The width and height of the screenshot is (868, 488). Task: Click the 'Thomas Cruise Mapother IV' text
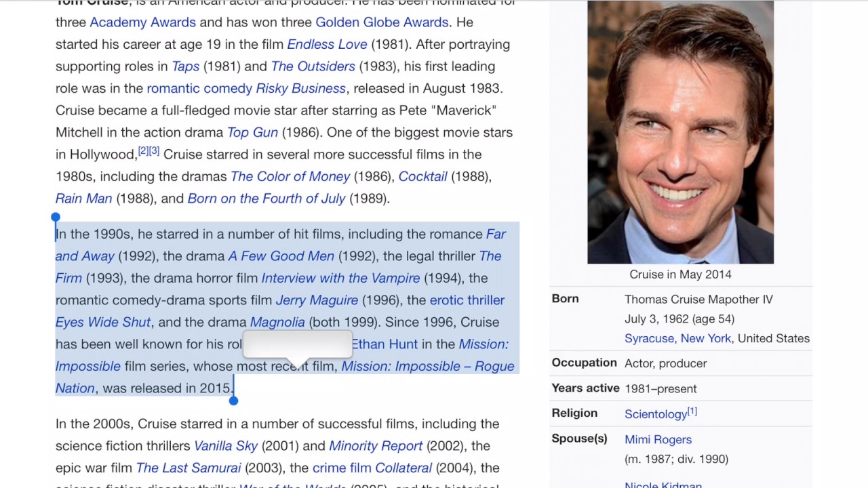click(x=698, y=299)
